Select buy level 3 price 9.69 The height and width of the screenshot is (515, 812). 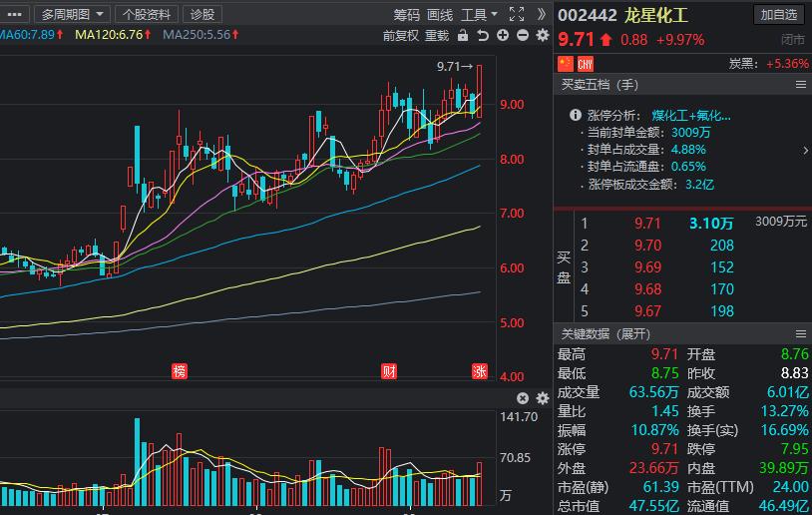click(647, 267)
